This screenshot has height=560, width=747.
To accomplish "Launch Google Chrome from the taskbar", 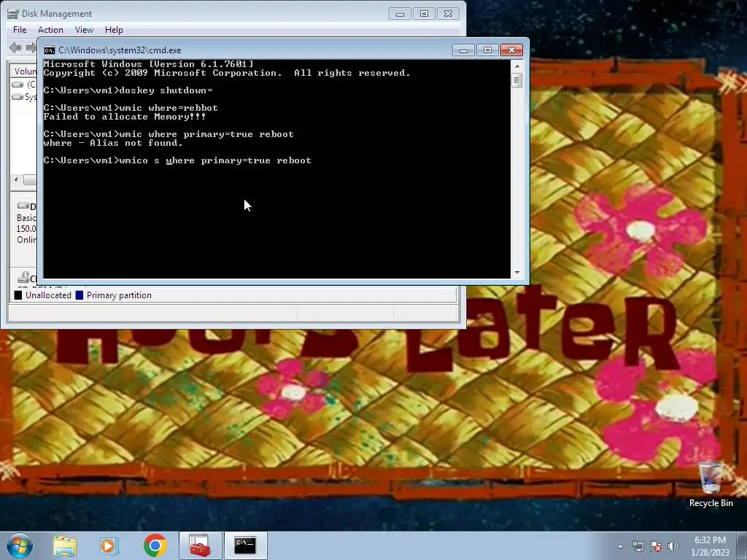I will [x=155, y=545].
